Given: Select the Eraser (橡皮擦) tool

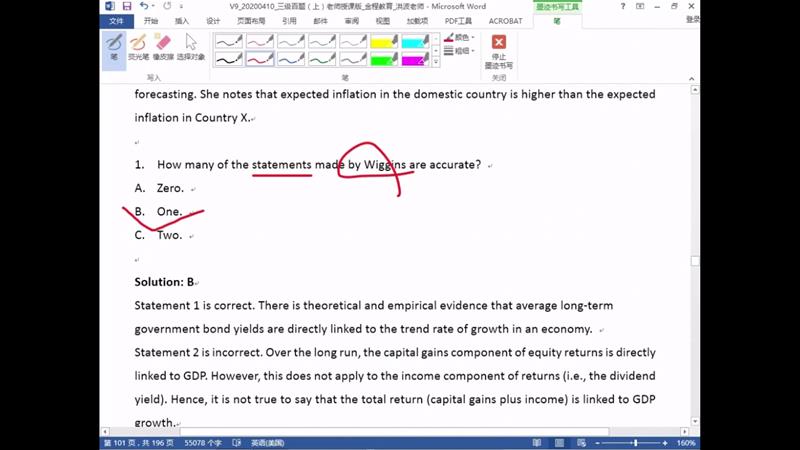Looking at the screenshot, I should 163,47.
